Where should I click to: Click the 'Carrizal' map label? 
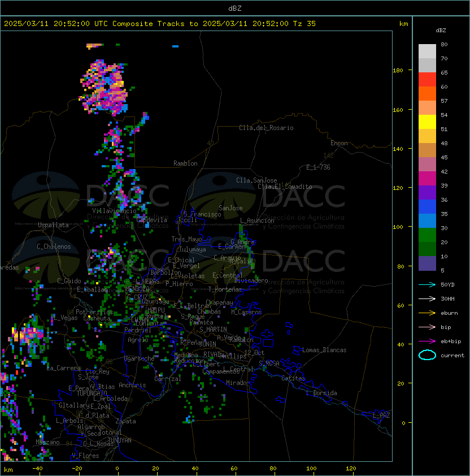pyautogui.click(x=168, y=379)
